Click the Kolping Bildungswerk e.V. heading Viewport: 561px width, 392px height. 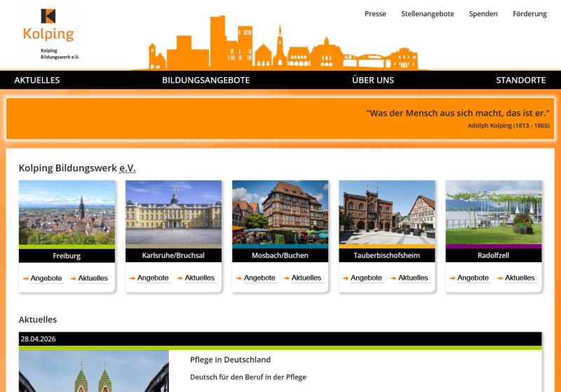pos(77,168)
